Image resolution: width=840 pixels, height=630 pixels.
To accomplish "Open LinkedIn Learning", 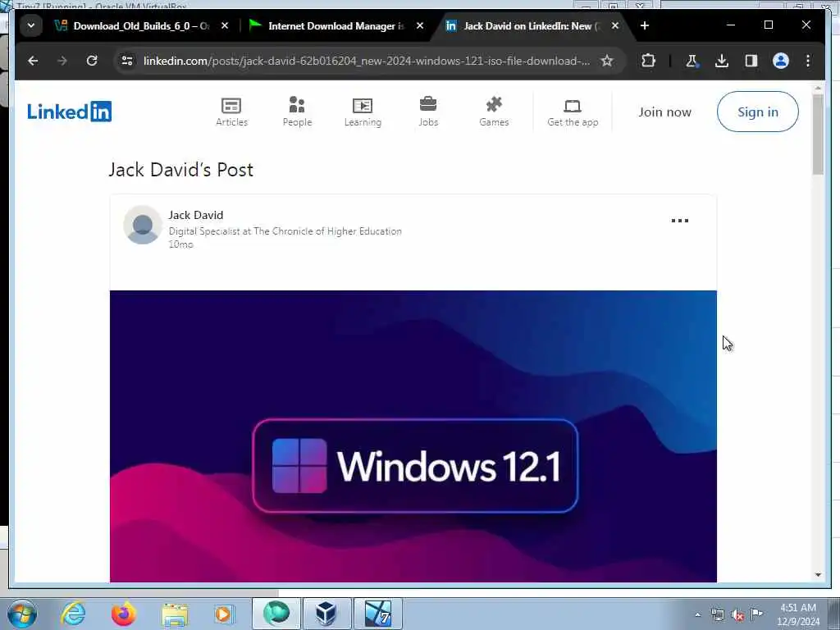I will click(x=363, y=112).
